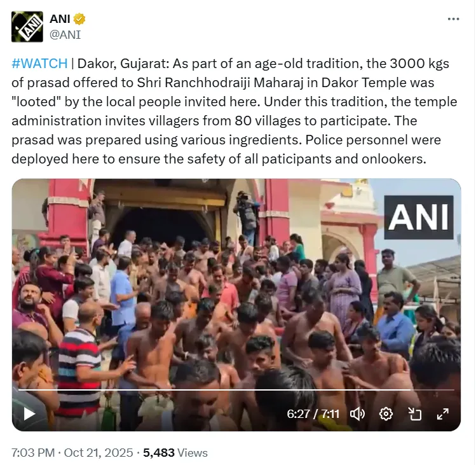Click the 6:27 / 7:11 time display
476x465 pixels.
pyautogui.click(x=313, y=414)
